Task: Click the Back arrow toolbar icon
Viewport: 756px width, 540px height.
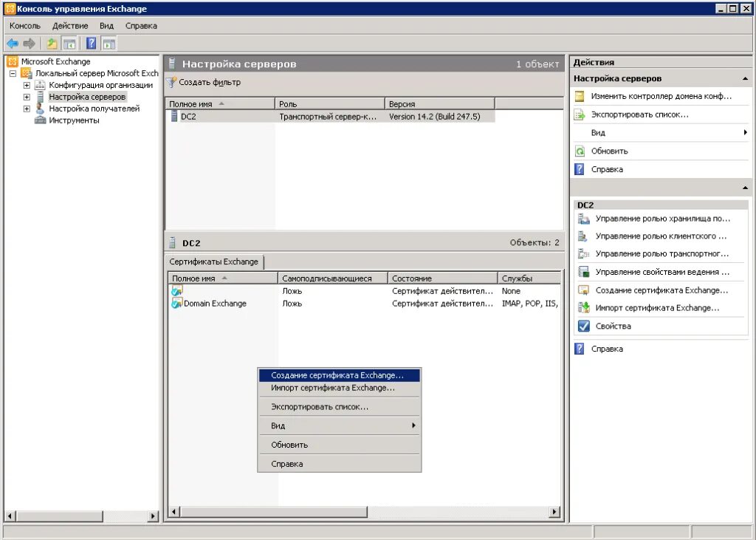Action: click(x=13, y=44)
